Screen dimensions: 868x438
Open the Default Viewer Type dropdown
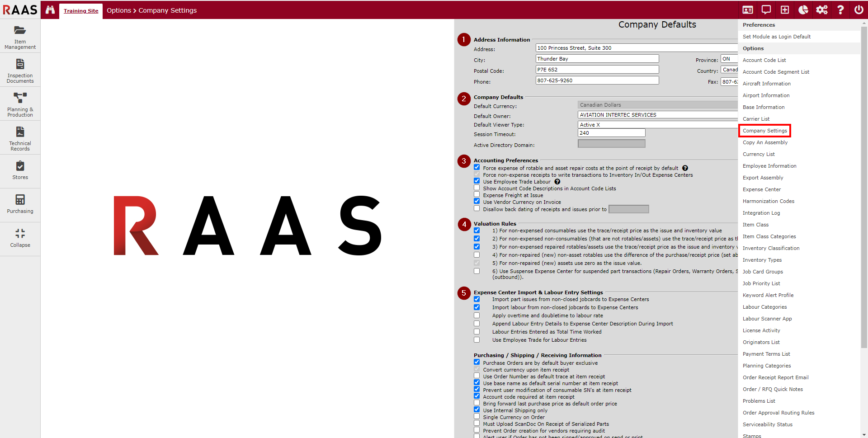[x=657, y=125]
